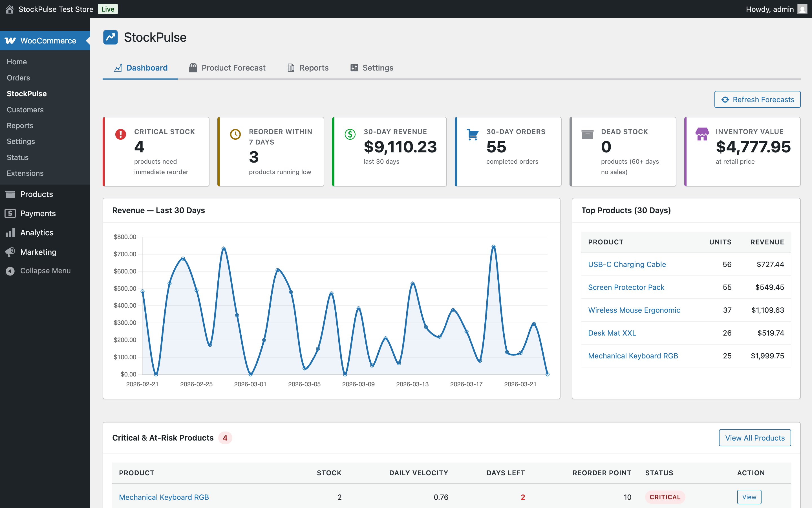Screen dimensions: 812x508
Task: Click the shopping cart orders icon
Action: pyautogui.click(x=473, y=134)
